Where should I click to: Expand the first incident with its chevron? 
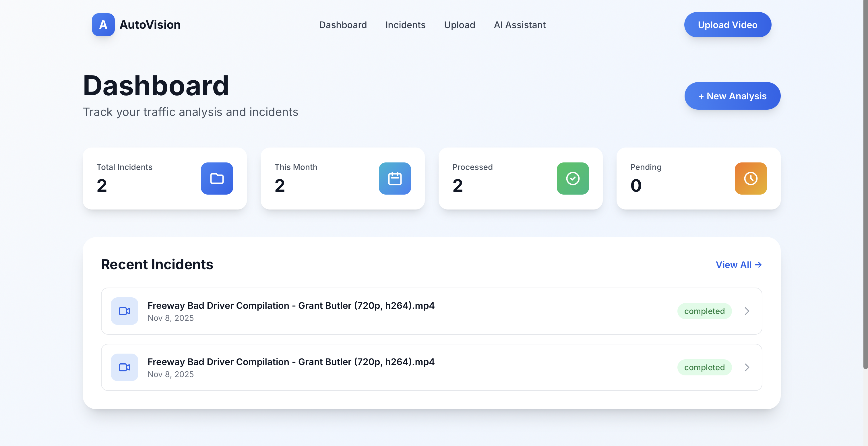747,311
